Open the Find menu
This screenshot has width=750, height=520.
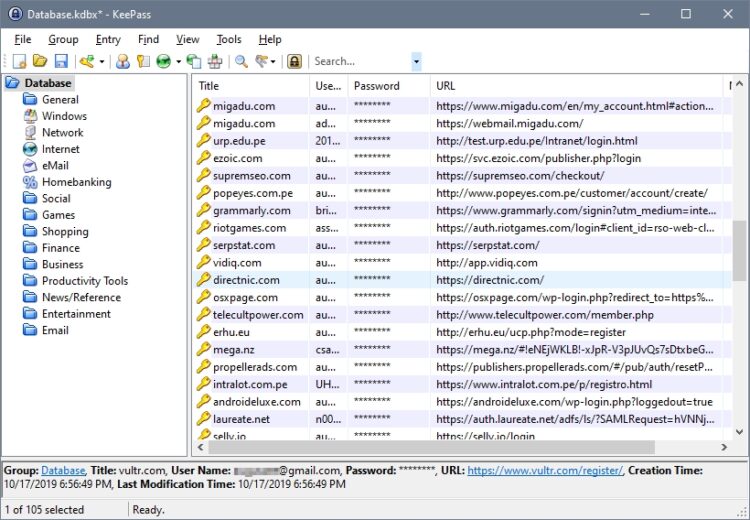point(148,39)
